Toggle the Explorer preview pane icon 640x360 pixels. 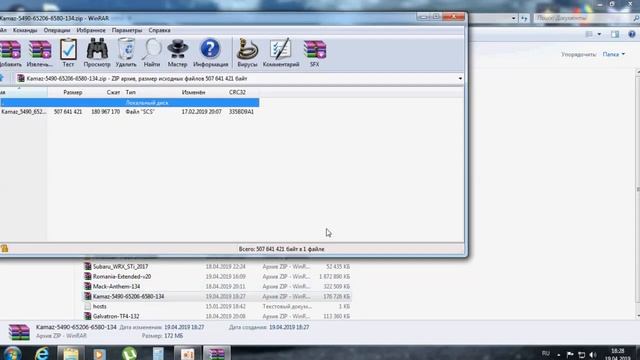pos(615,34)
